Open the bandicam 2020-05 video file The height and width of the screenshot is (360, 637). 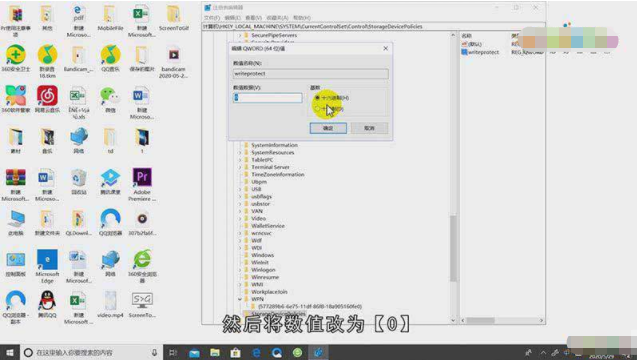[x=173, y=62]
